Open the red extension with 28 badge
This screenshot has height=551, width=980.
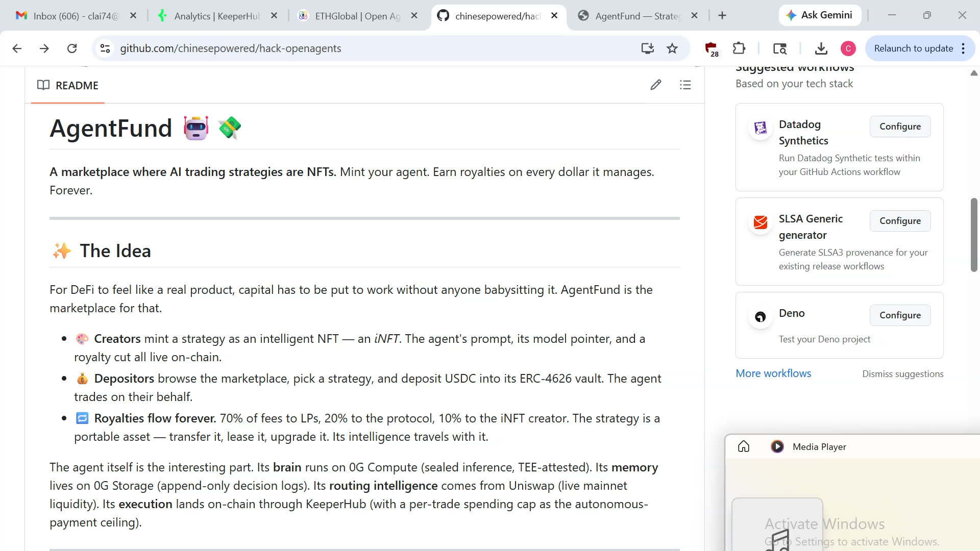712,49
